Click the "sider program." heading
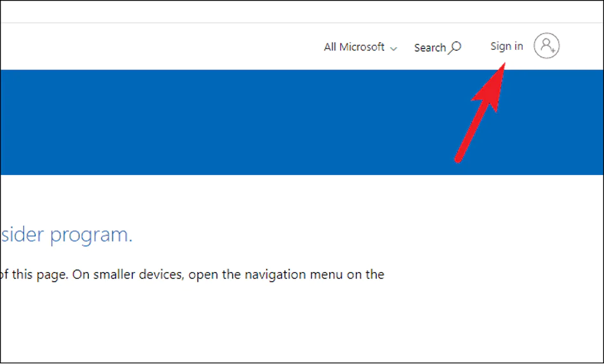604x364 pixels. [66, 234]
